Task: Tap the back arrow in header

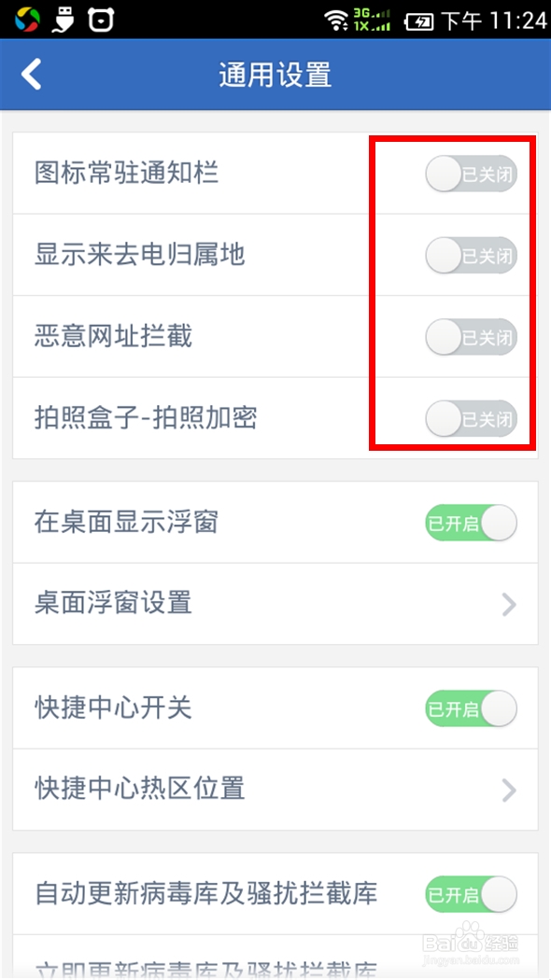Action: tap(31, 75)
